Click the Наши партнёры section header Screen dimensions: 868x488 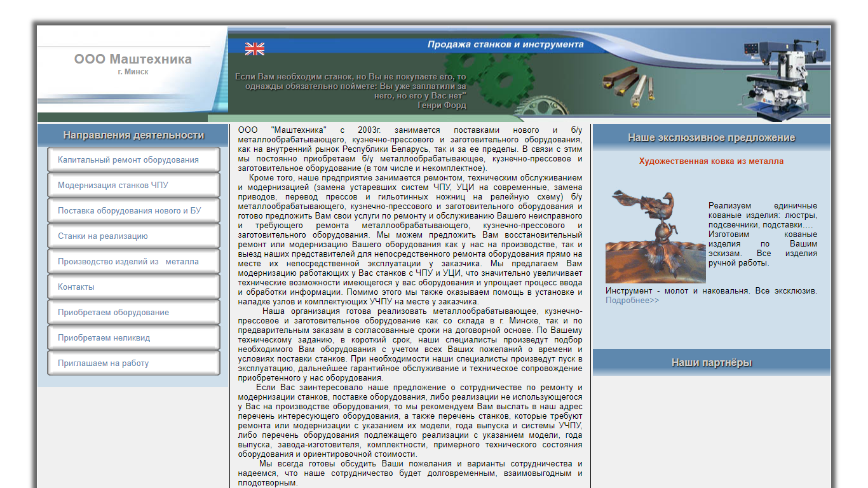[711, 363]
